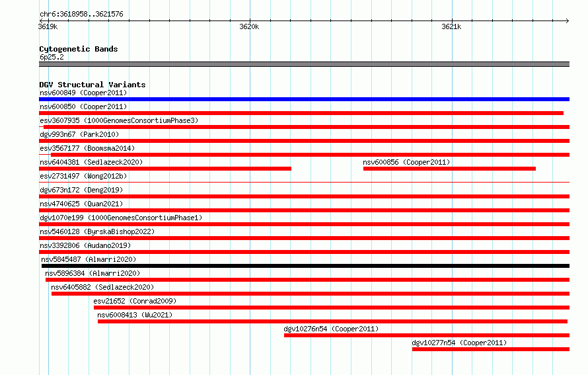Open the nsv5845487 (Almarri2020) label
The height and width of the screenshot is (375, 588).
[x=89, y=259]
